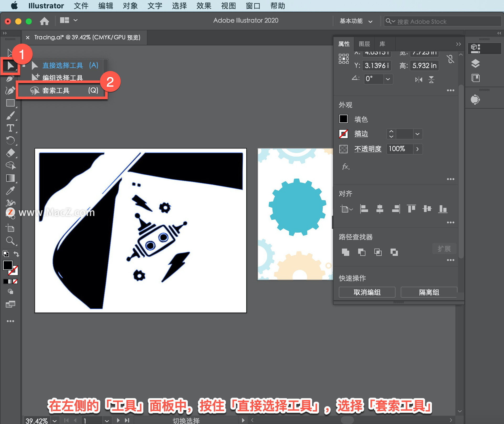Show more Appearance options
Screen dimensions: 504x424
tap(450, 179)
